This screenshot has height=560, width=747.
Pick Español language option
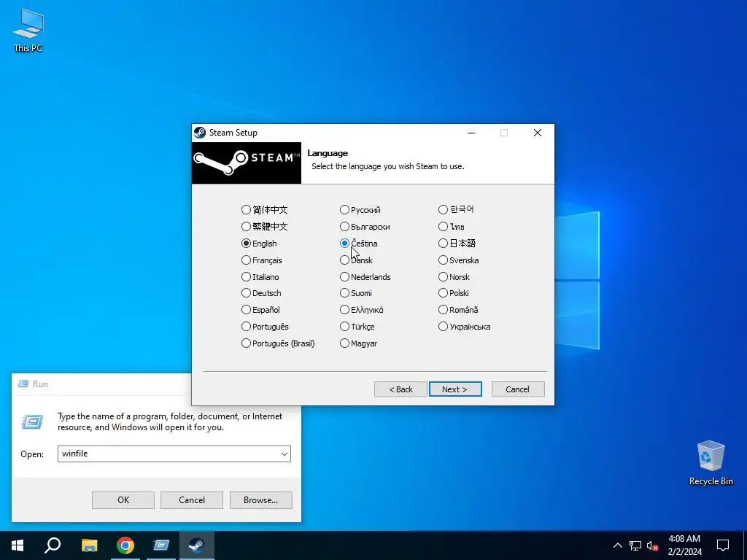coord(260,309)
